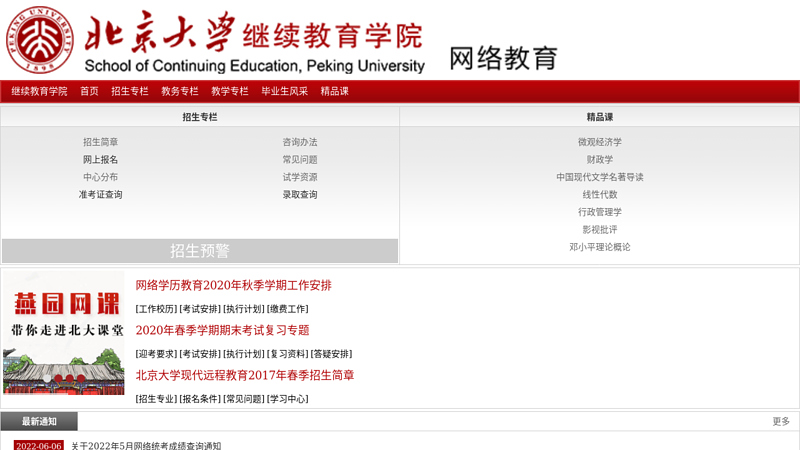Open 2020年春季学期期末考试复习专题 headline
Viewport: 800px width, 450px height.
tap(222, 330)
